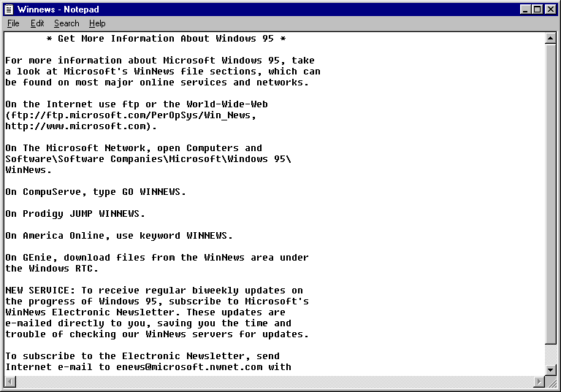Click the text 'http://www.microsoft.com).'
561x392 pixels.
[x=81, y=126]
